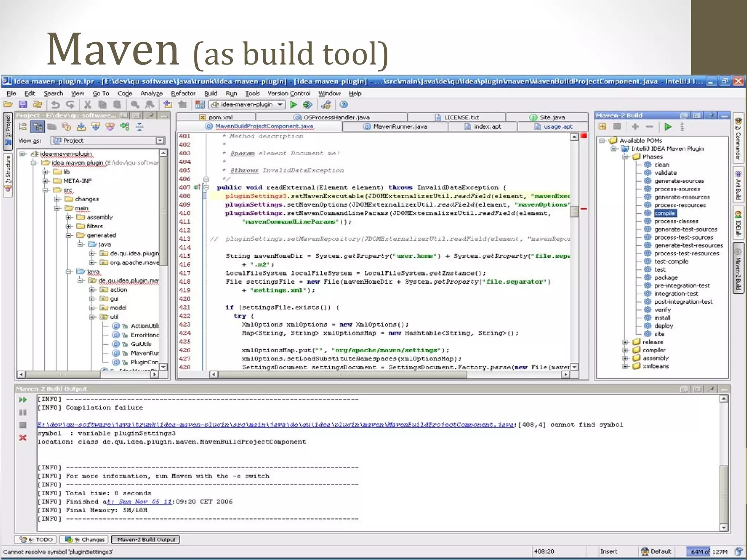This screenshot has width=747, height=560.
Task: Click the Synchronize files toolbar icon
Action: (x=38, y=105)
